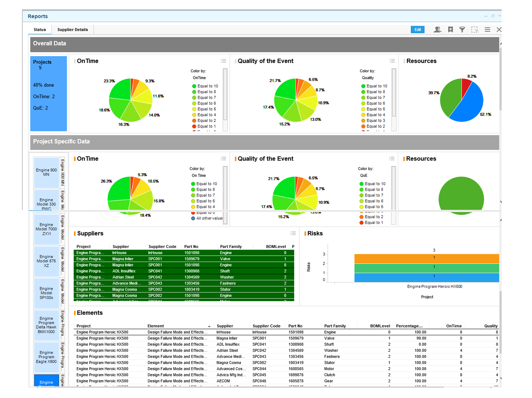Click the Engine Program Heroic HX500 risks bar label
Screen dimensions: 532x398
click(434, 286)
